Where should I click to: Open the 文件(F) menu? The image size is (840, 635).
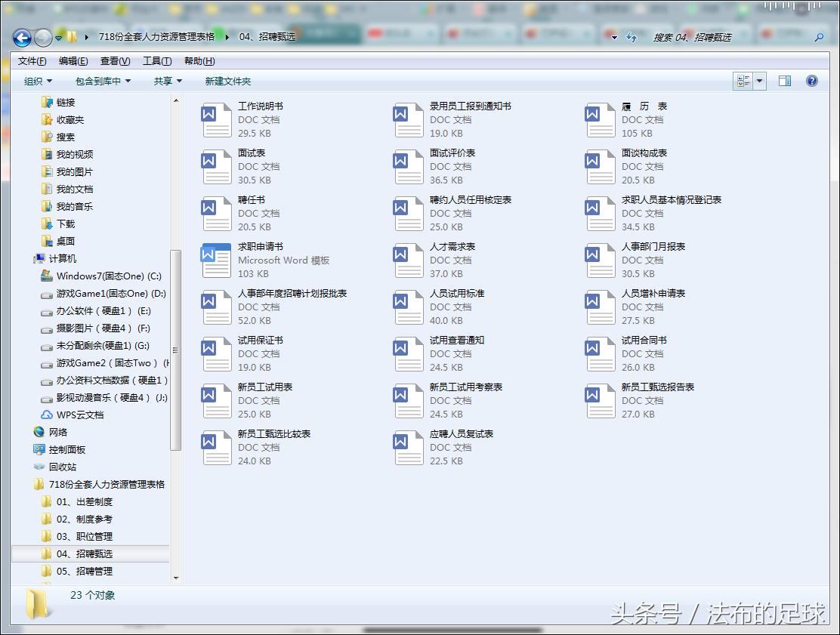click(x=30, y=60)
